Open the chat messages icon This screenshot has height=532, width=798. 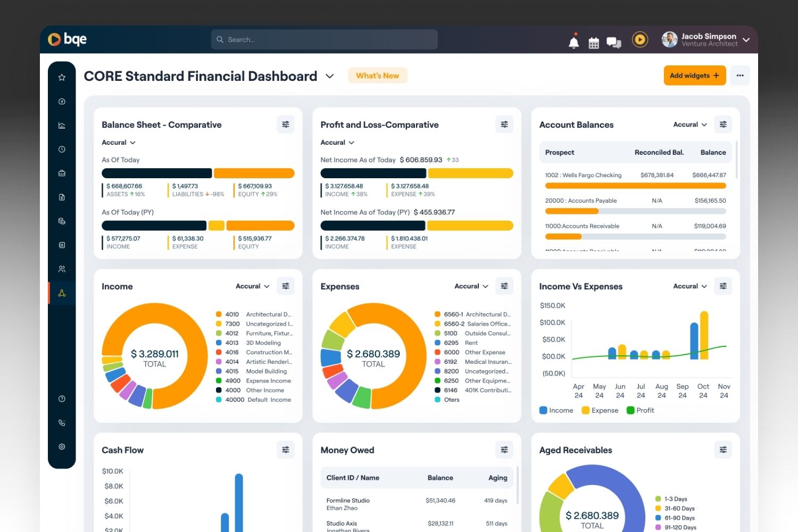click(x=614, y=43)
